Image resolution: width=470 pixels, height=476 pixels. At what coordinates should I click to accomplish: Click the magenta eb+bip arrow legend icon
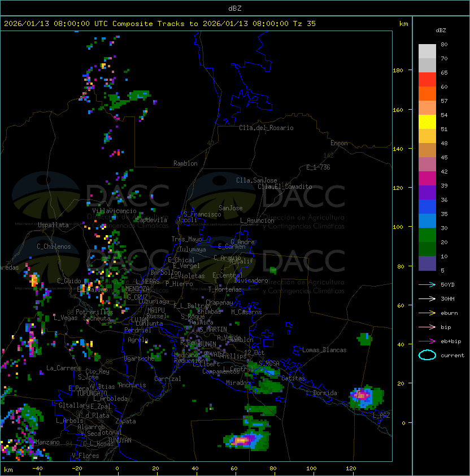427,341
